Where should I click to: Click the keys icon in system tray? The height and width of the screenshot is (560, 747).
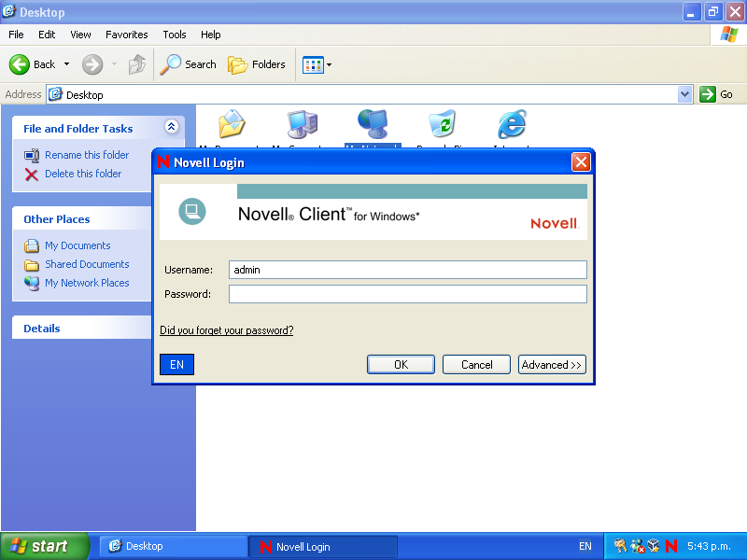tap(620, 546)
